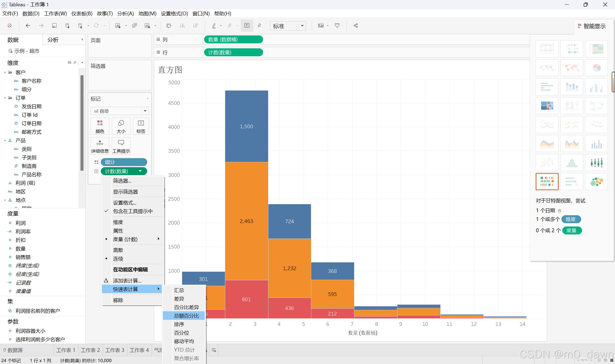
Task: Switch to the 工作表 2 tab
Action: [90, 350]
